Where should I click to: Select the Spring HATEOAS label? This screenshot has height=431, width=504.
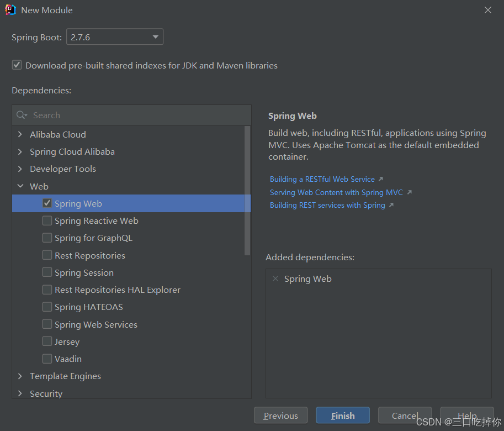coord(89,307)
